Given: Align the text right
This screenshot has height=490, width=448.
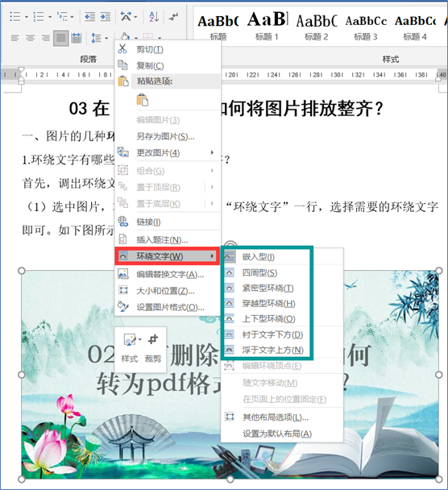Looking at the screenshot, I should click(46, 38).
